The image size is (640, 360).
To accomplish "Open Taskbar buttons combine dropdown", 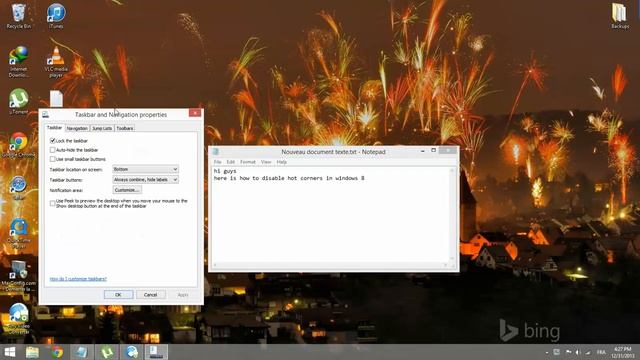I will (x=145, y=180).
